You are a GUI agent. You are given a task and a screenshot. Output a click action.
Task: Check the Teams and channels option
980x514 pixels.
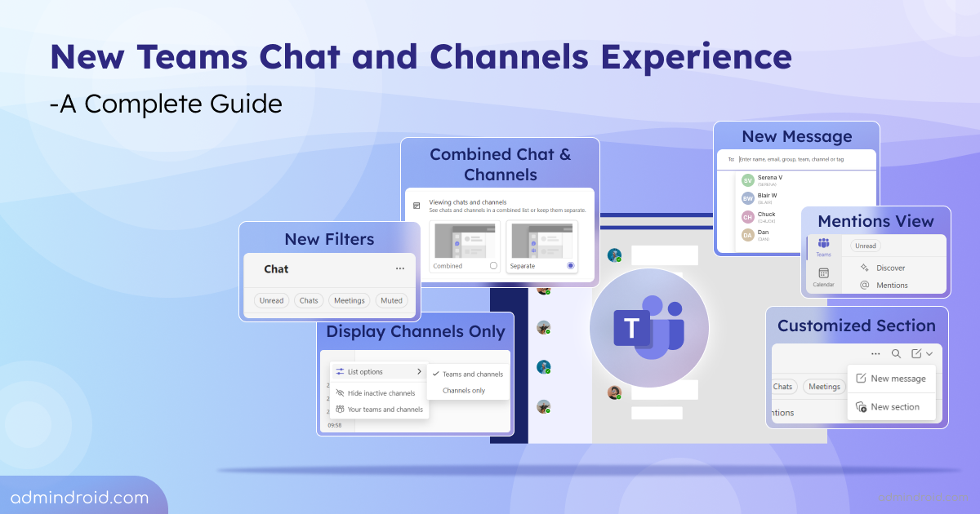click(x=466, y=374)
